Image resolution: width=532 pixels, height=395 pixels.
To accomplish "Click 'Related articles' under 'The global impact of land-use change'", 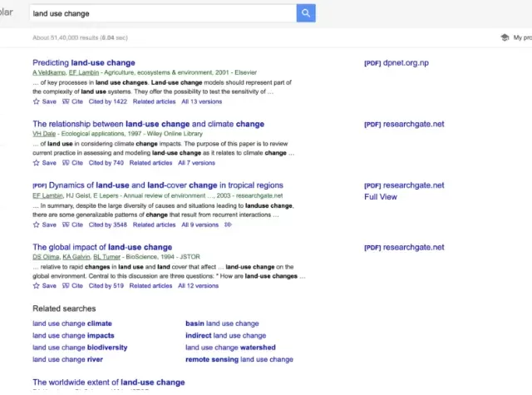I will (x=154, y=286).
